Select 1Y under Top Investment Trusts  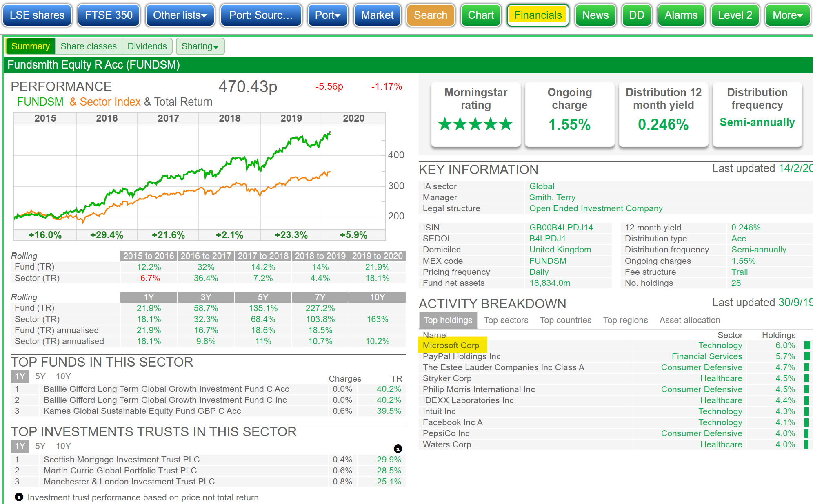(x=20, y=446)
